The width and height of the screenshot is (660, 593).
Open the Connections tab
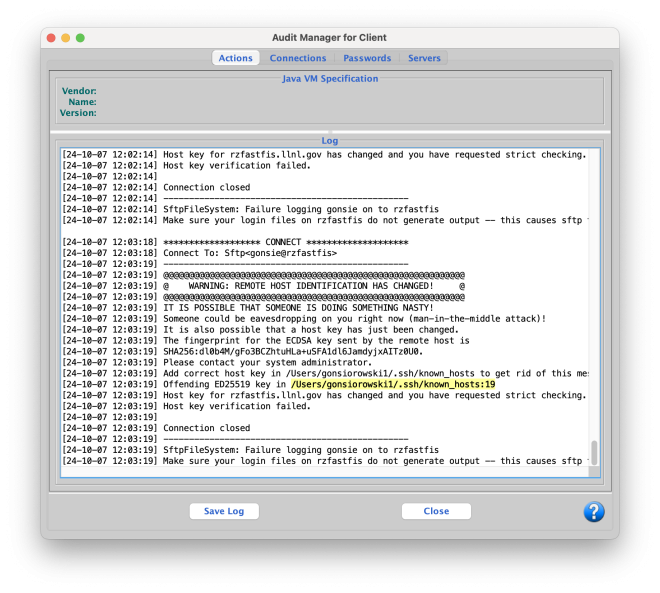[x=298, y=58]
